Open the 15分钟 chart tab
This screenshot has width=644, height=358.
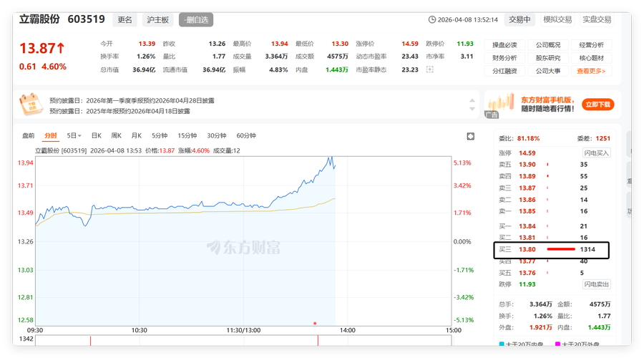187,135
